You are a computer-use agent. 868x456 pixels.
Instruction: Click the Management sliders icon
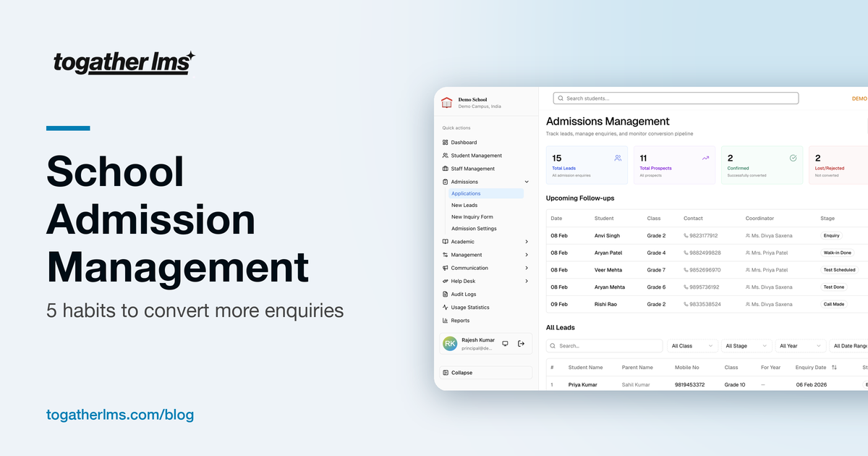coord(445,255)
